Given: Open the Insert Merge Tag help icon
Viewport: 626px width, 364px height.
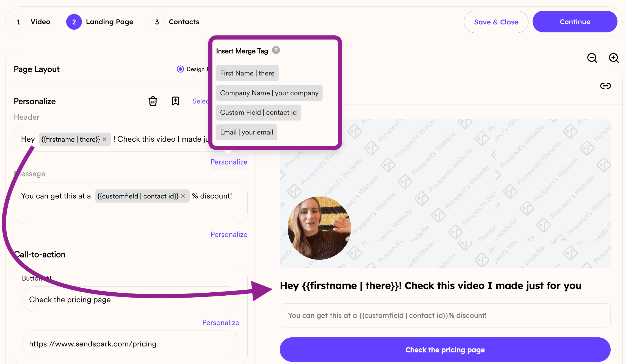Looking at the screenshot, I should tap(276, 50).
